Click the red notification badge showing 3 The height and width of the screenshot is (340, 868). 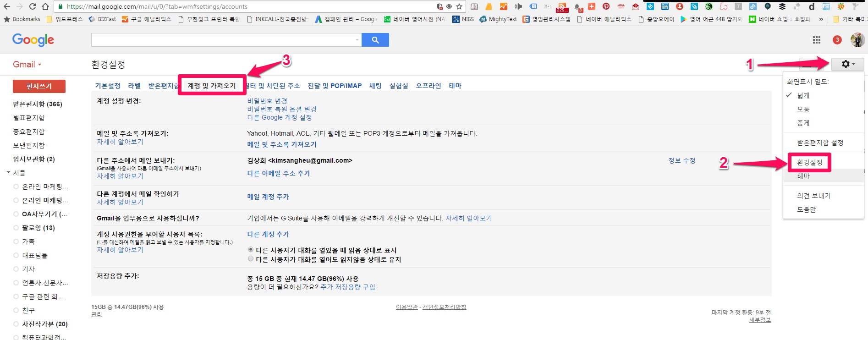(837, 40)
